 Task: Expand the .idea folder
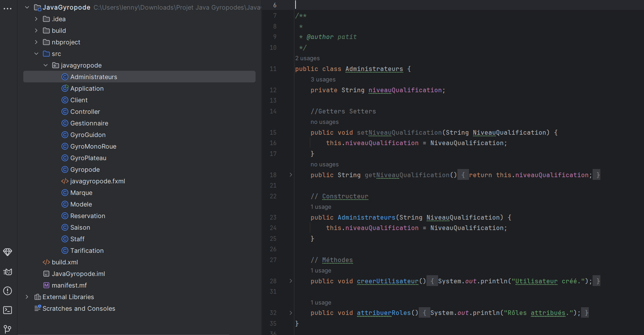pos(36,19)
